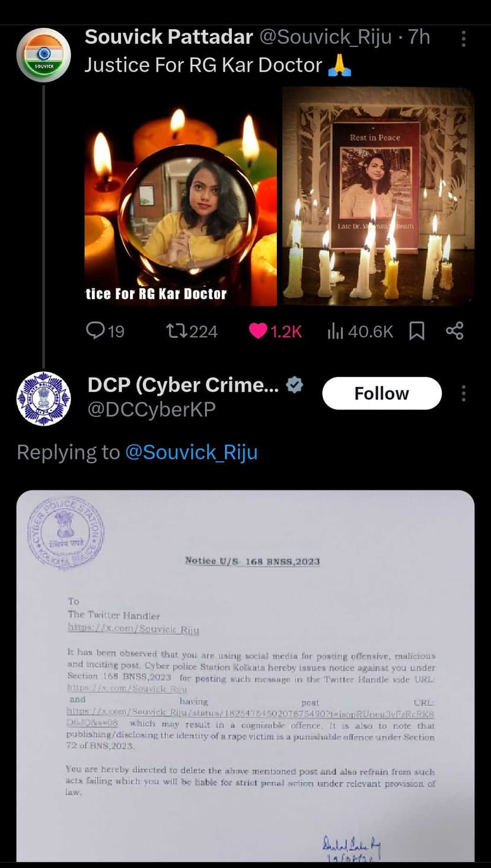491x868 pixels.
Task: View the left candle photo with crystal ball
Action: (x=181, y=196)
